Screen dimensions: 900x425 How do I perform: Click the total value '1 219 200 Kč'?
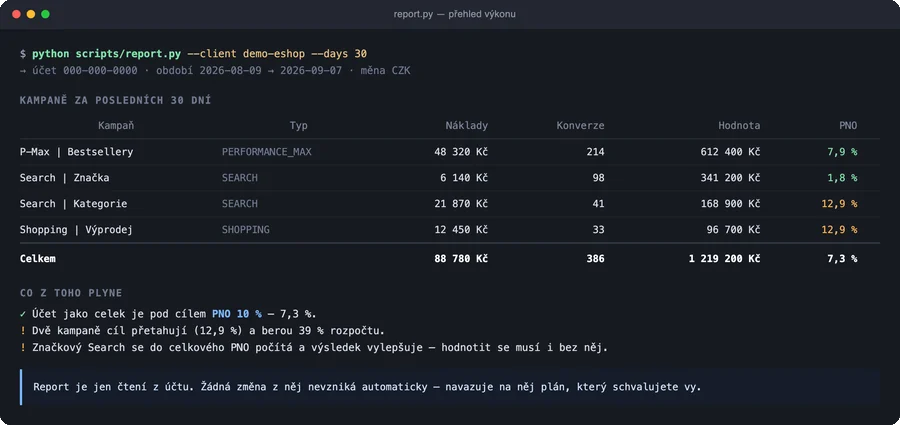point(725,258)
